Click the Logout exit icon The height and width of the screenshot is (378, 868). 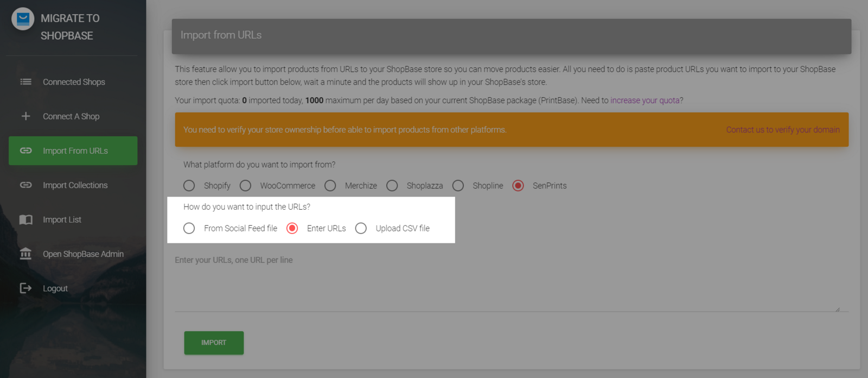pos(25,288)
